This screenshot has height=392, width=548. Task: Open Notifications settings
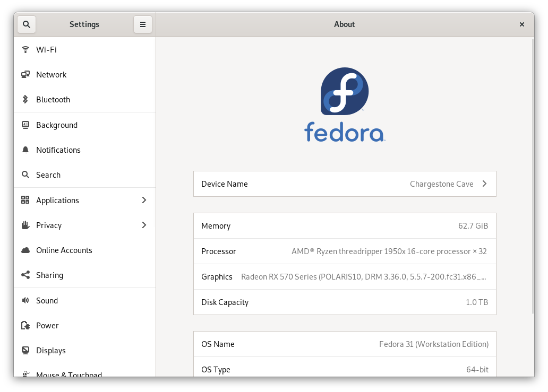click(x=84, y=150)
